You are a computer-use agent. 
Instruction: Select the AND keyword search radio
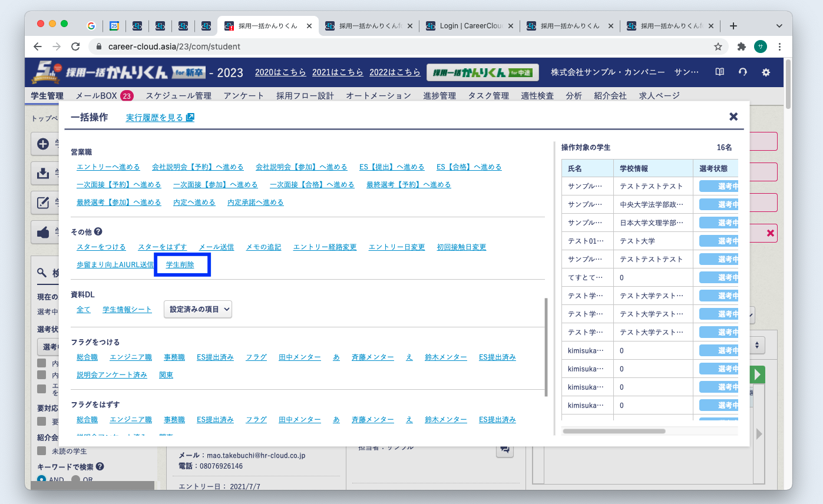pyautogui.click(x=42, y=479)
